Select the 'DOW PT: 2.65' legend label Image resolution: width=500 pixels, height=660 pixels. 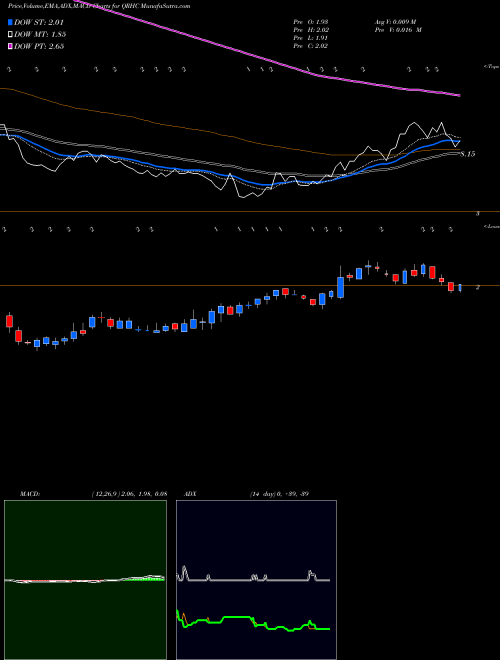39,46
